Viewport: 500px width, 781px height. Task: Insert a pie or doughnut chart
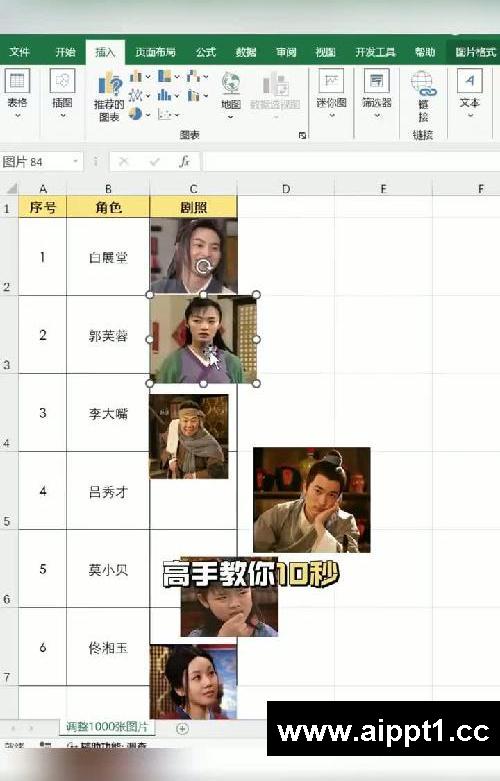click(x=135, y=114)
